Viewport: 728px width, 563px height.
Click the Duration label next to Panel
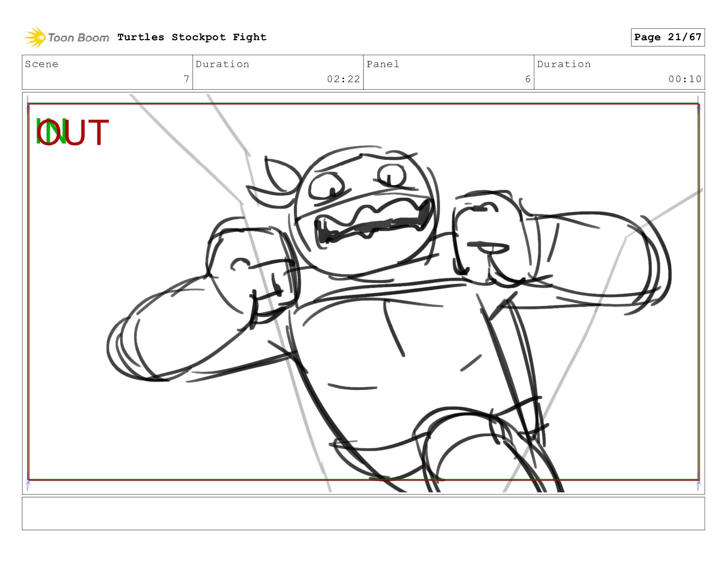(x=564, y=64)
